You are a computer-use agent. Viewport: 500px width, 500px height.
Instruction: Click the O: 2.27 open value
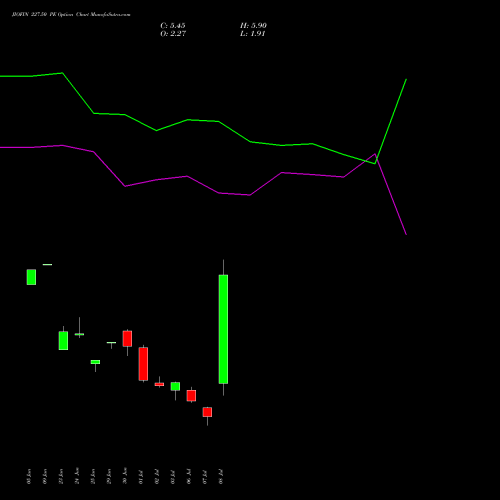coord(173,34)
